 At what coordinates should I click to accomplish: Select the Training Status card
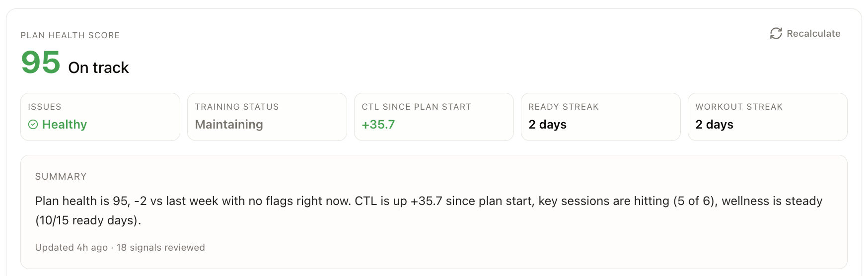pos(267,117)
